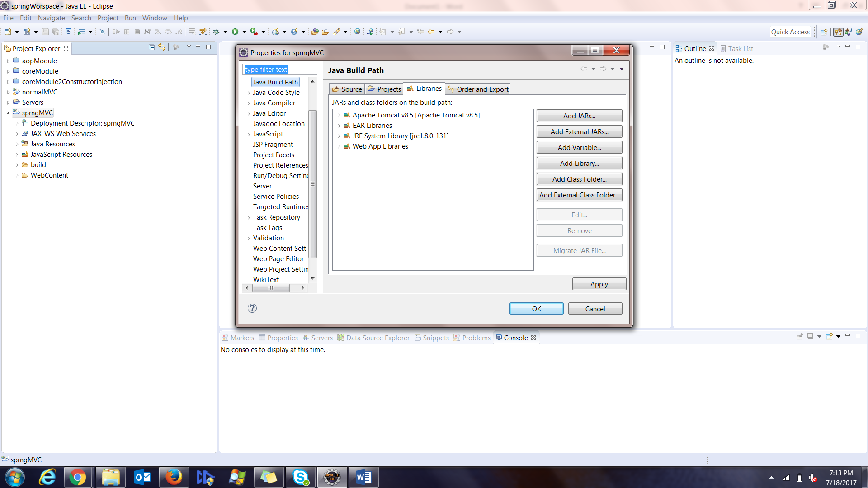Switch to Java EE perspective icon
This screenshot has height=488, width=868.
[x=838, y=32]
